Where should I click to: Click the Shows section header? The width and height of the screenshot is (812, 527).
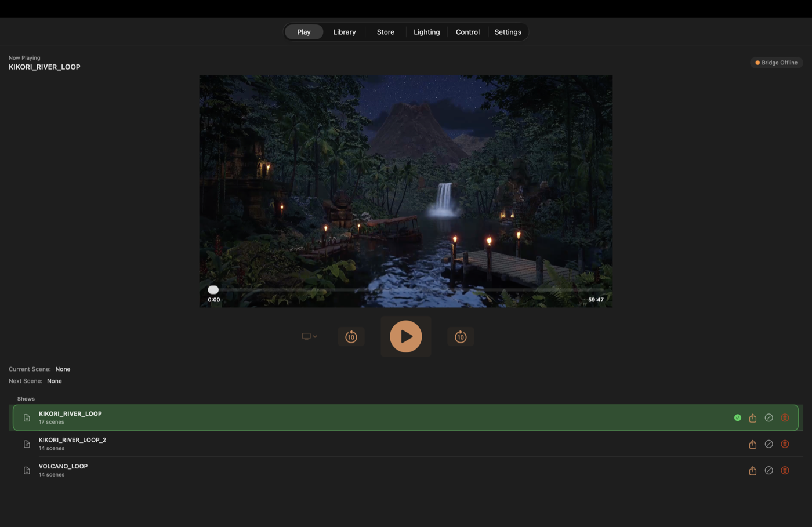[x=26, y=399]
